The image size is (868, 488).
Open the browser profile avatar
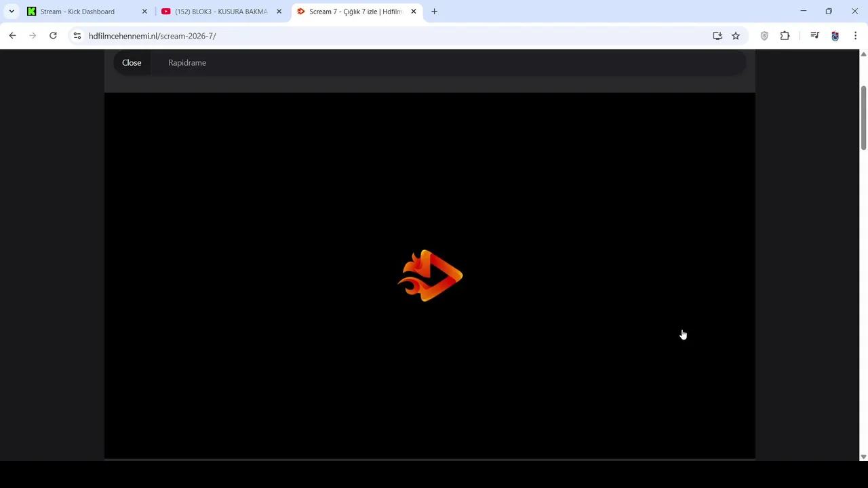(x=835, y=36)
